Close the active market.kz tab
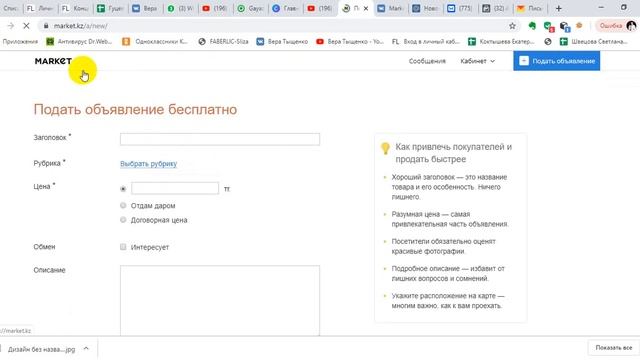 pyautogui.click(x=366, y=8)
